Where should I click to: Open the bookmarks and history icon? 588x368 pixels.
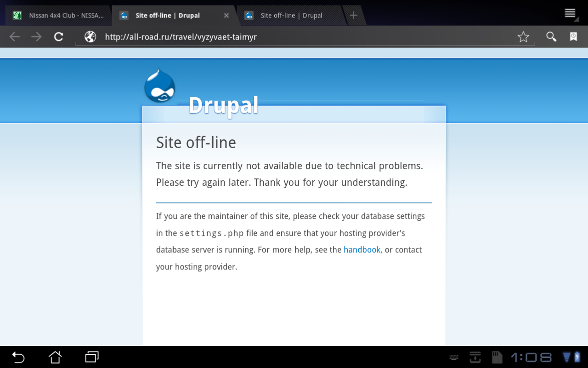[x=573, y=37]
